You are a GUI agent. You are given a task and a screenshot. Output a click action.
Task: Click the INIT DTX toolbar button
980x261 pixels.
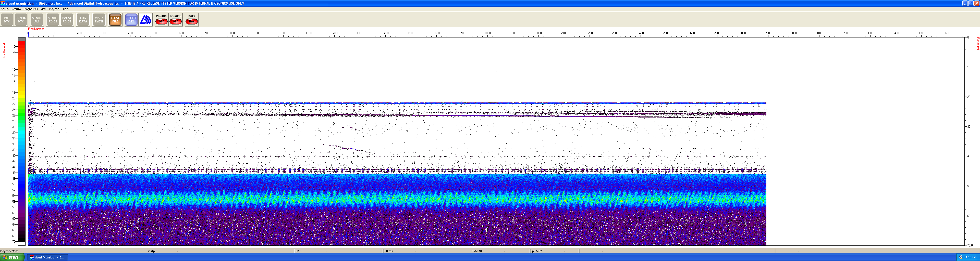pyautogui.click(x=7, y=20)
